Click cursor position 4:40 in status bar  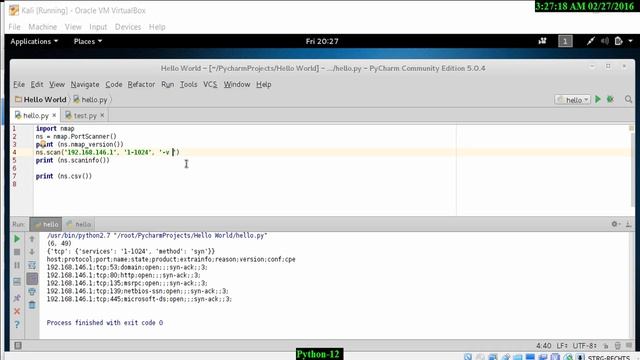[x=544, y=346]
